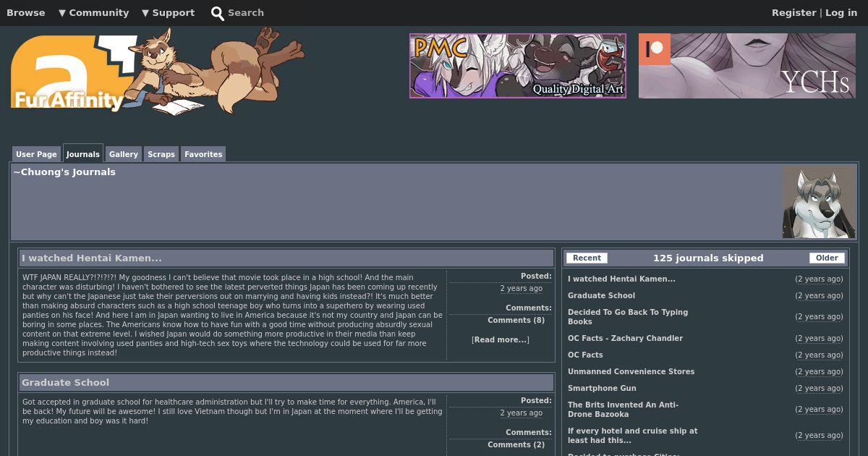The image size is (868, 456).
Task: Click '125 journals skipped' text
Action: click(x=708, y=258)
